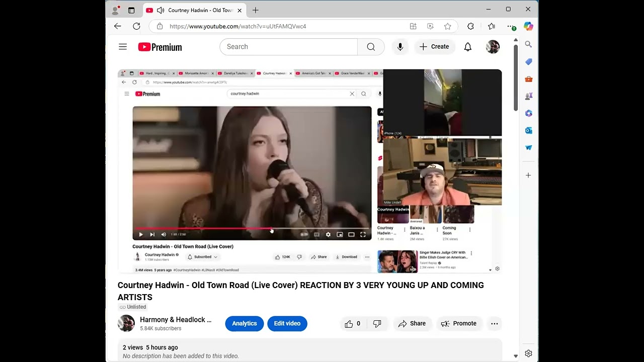
Task: Open the YouTube account avatar menu
Action: point(493,47)
